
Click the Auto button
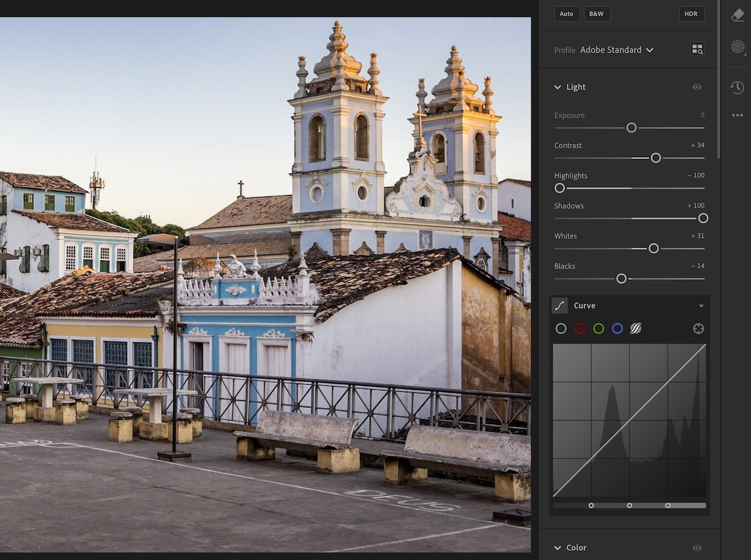566,14
